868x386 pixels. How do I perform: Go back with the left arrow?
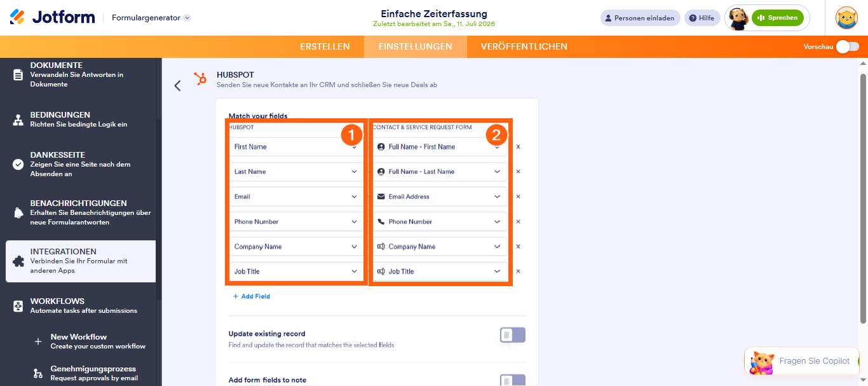point(177,85)
